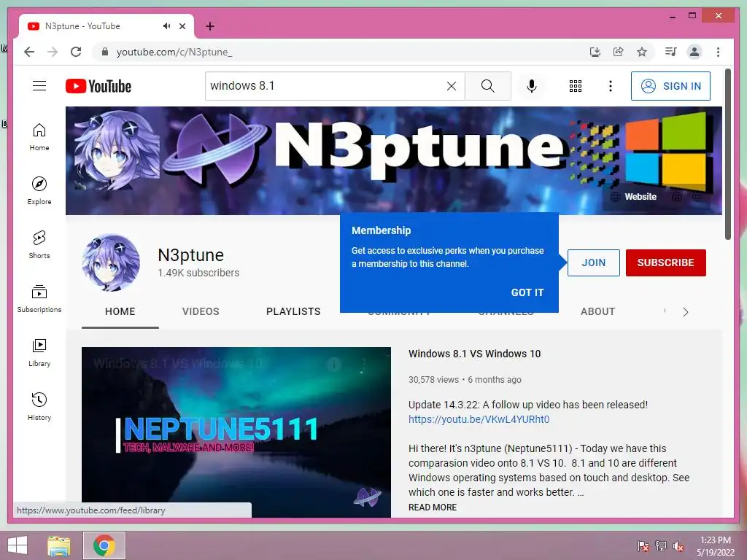Open Subscriptions in sidebar

click(x=39, y=298)
